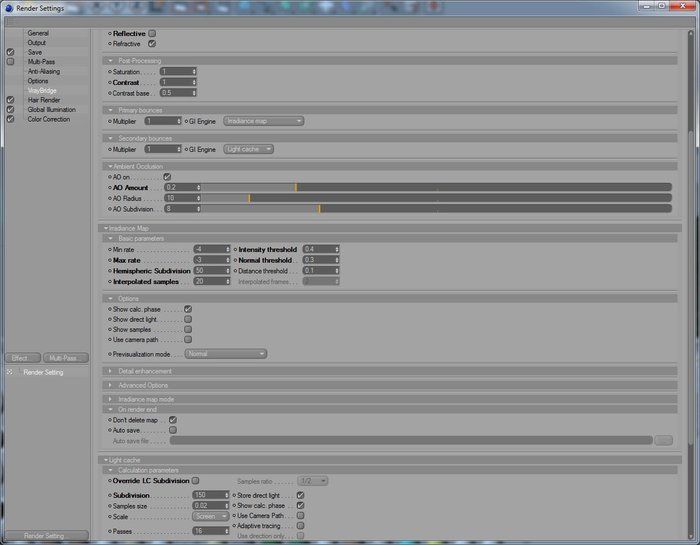Enable Adaptive tracing checkbox
The height and width of the screenshot is (545, 700).
pyautogui.click(x=300, y=526)
